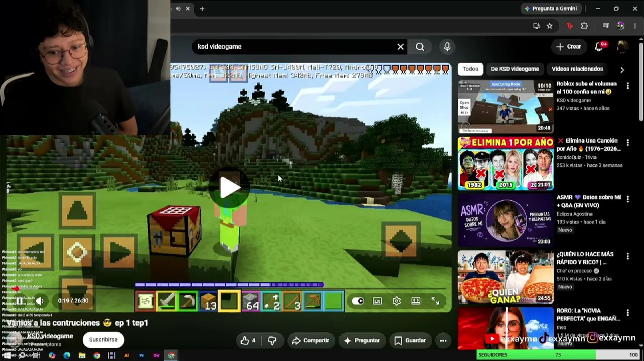Click the SonidoQuiz - Trivia channel name
Screen dimensions: 644x361
click(576, 157)
